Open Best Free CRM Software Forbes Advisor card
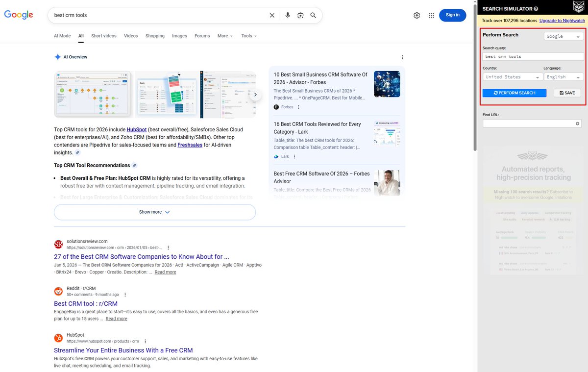 [x=322, y=177]
